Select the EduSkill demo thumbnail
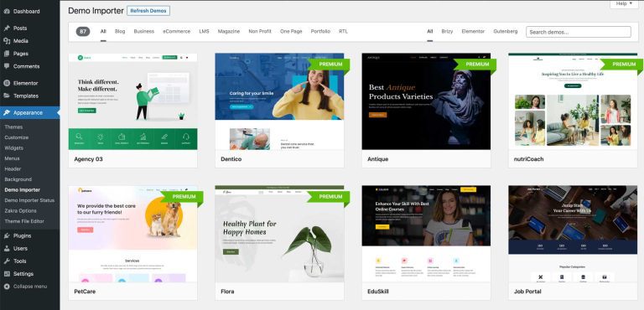644x310 pixels. pos(426,234)
